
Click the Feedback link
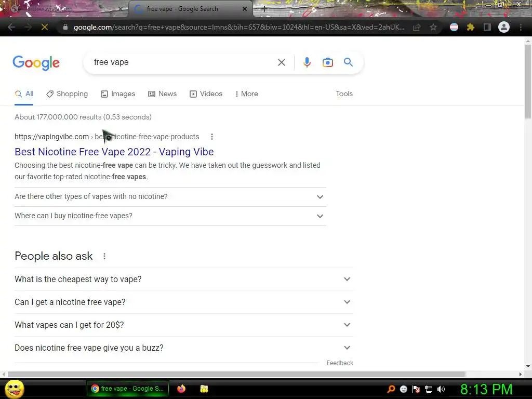[x=340, y=363]
